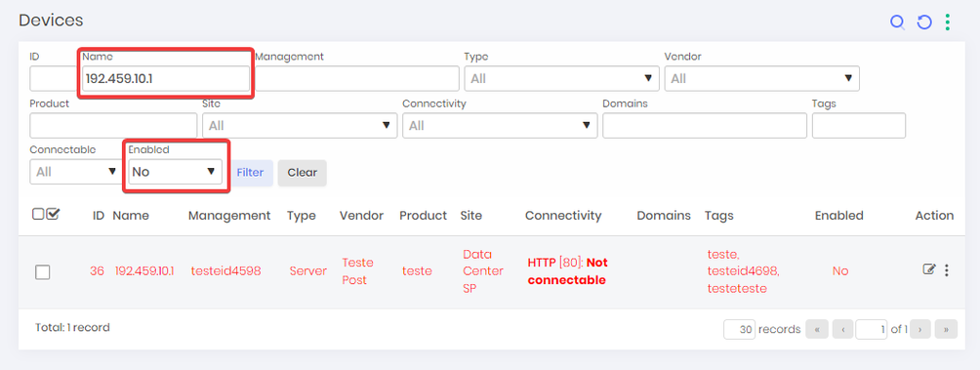Image resolution: width=980 pixels, height=370 pixels.
Task: Expand the Site filter dropdown
Action: click(300, 126)
